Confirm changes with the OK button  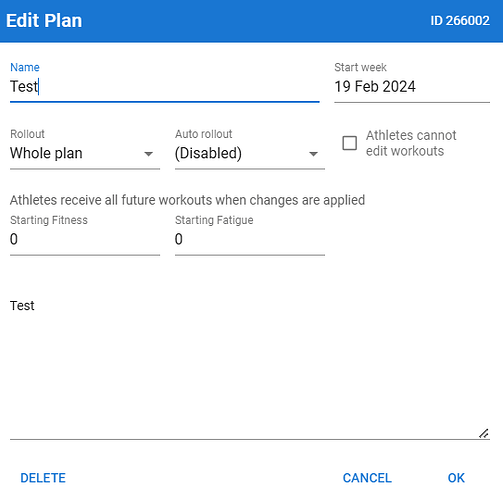456,478
